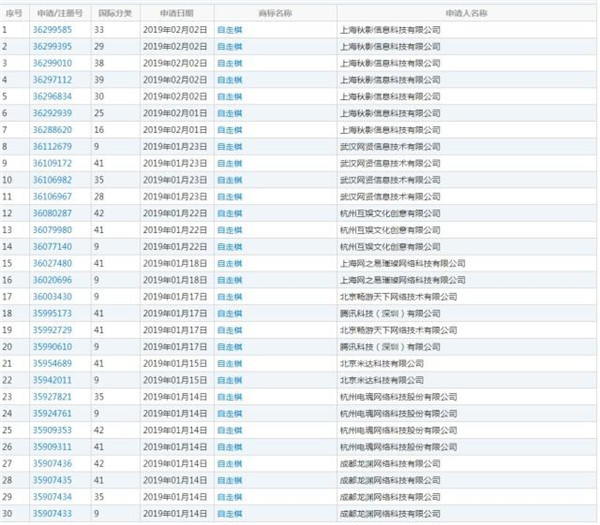Open application number 36109172
600x525 pixels.
[52, 163]
